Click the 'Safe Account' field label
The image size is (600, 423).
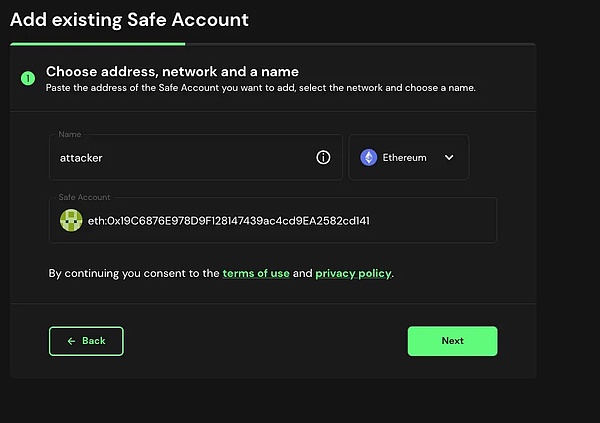[x=84, y=197]
